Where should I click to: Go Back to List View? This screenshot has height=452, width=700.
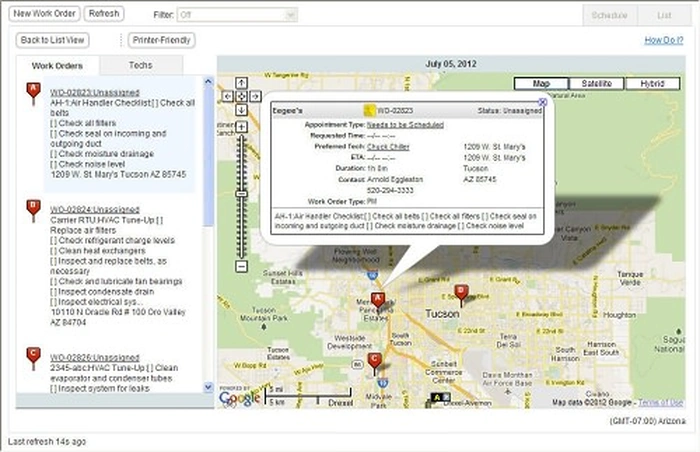(x=52, y=40)
